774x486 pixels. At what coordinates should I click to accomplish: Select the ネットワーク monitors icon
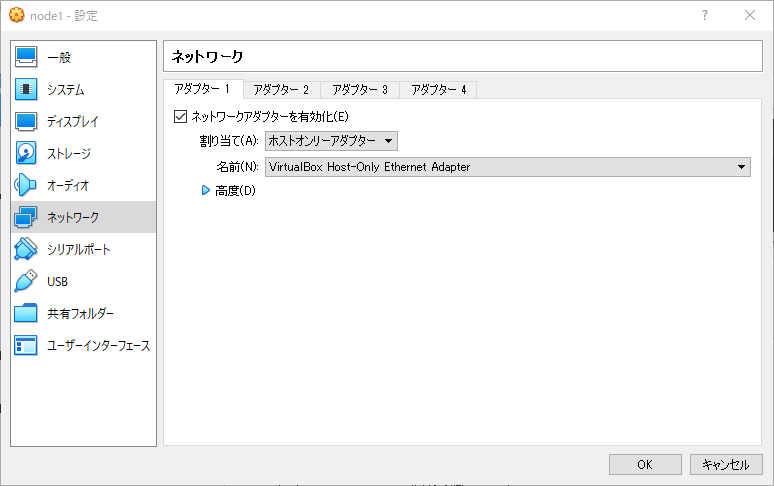click(26, 217)
